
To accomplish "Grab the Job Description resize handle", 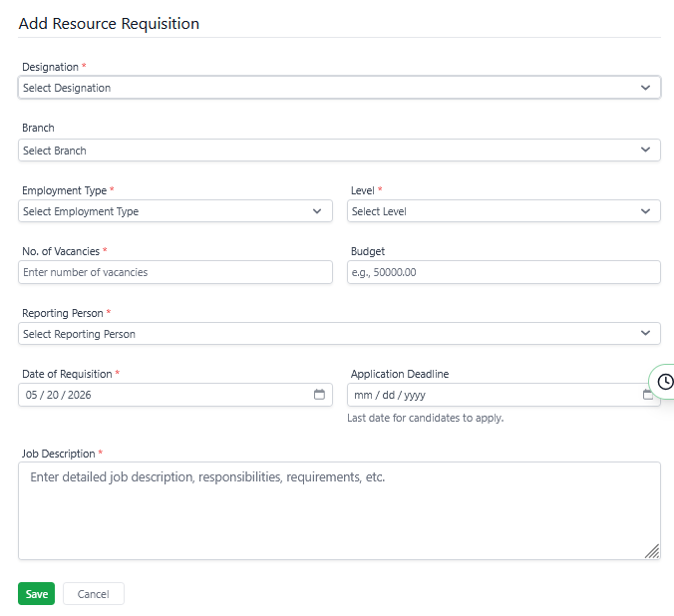I will [x=652, y=551].
